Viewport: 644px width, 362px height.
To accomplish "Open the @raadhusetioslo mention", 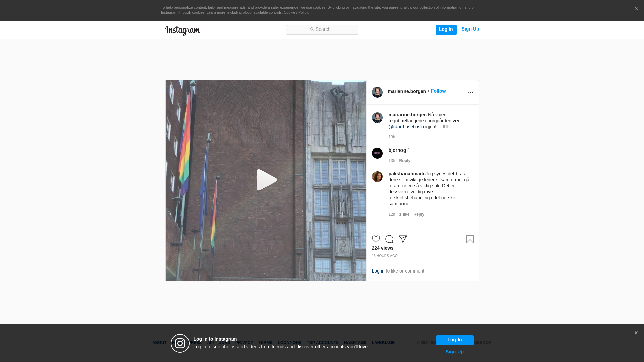I will coord(406,127).
